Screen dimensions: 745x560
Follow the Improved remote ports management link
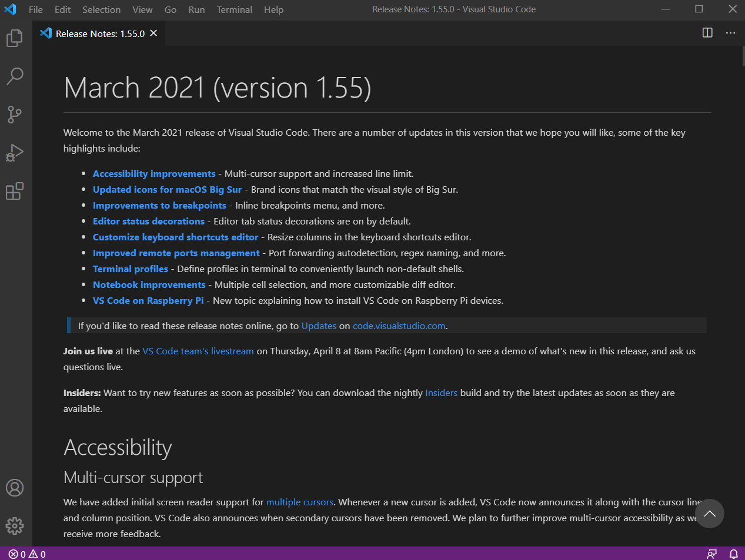(176, 253)
